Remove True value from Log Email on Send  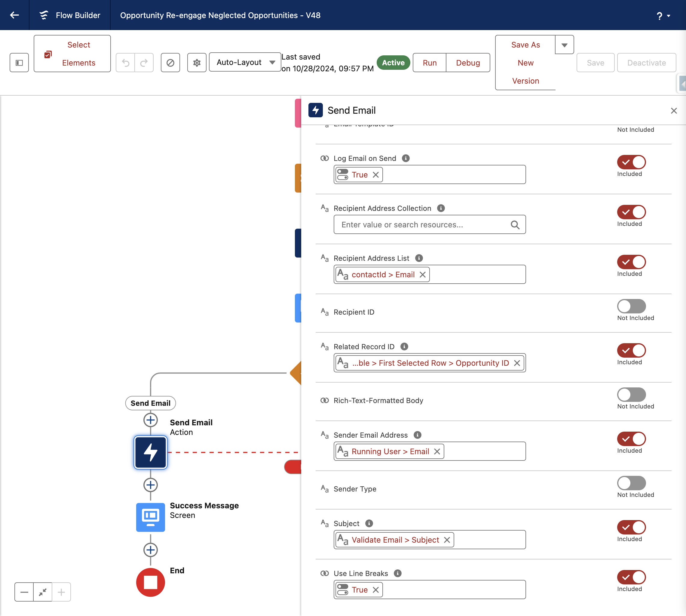375,175
